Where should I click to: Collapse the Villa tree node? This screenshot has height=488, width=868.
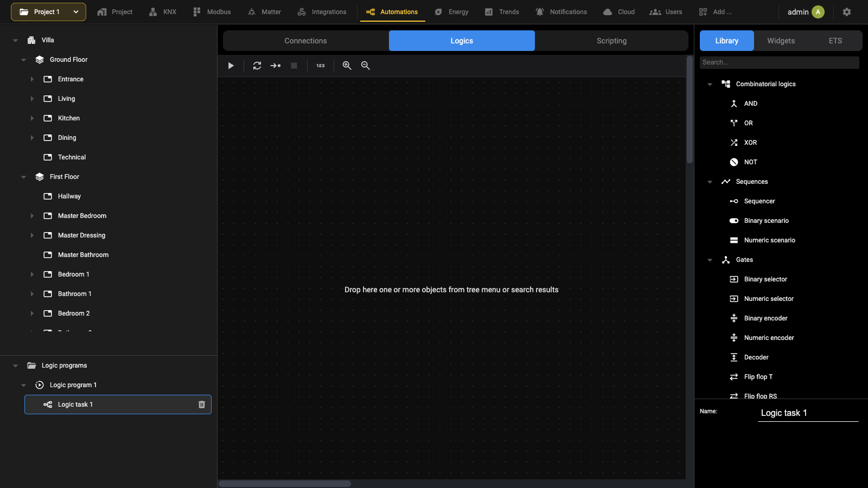point(15,40)
